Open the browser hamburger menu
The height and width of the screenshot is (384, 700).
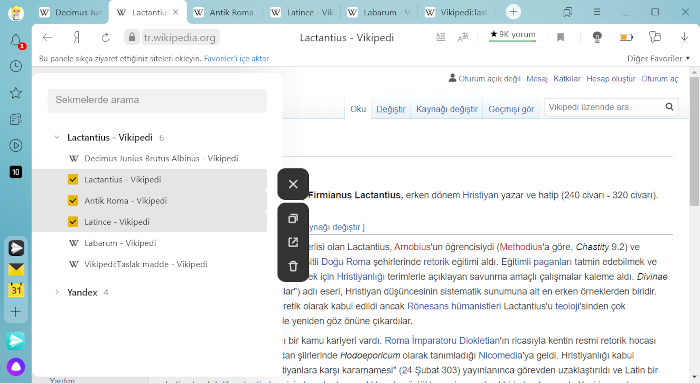tap(596, 12)
